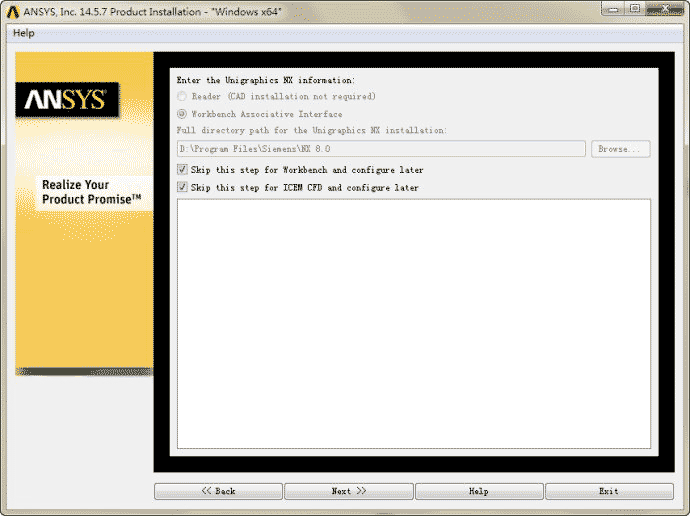The width and height of the screenshot is (690, 516).
Task: Toggle Skip this step for Workbench checkbox
Action: 182,169
